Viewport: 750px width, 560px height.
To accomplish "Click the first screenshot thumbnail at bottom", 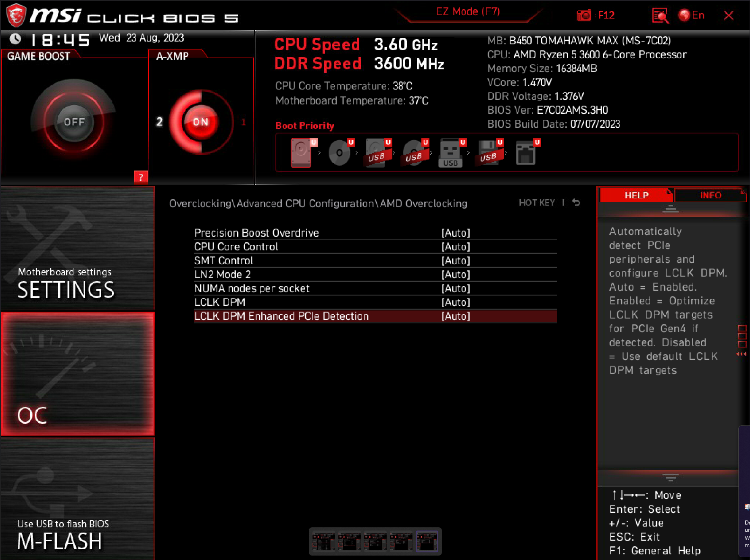I will pos(323,541).
